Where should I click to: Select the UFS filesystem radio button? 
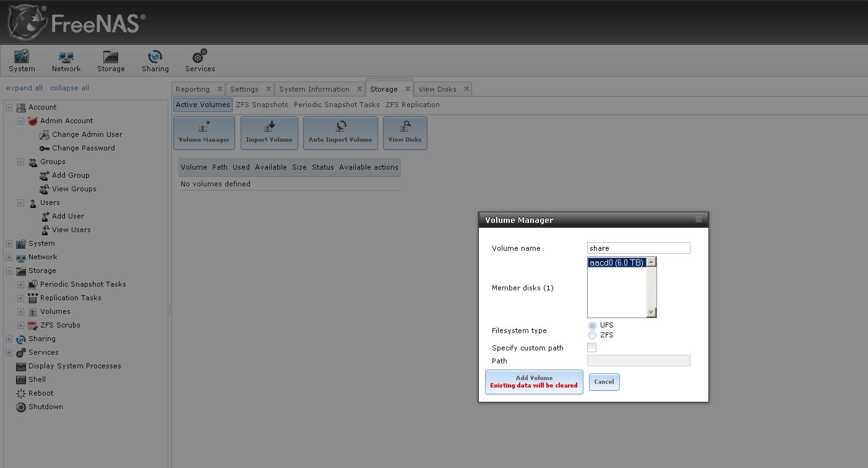click(x=592, y=326)
